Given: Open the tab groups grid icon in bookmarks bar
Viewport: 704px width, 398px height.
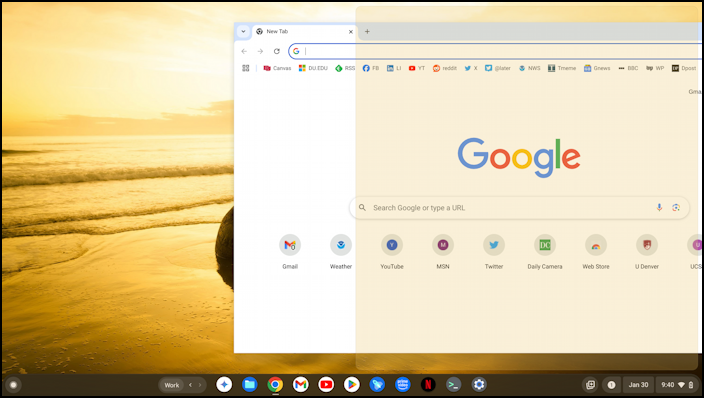Looking at the screenshot, I should [x=246, y=68].
